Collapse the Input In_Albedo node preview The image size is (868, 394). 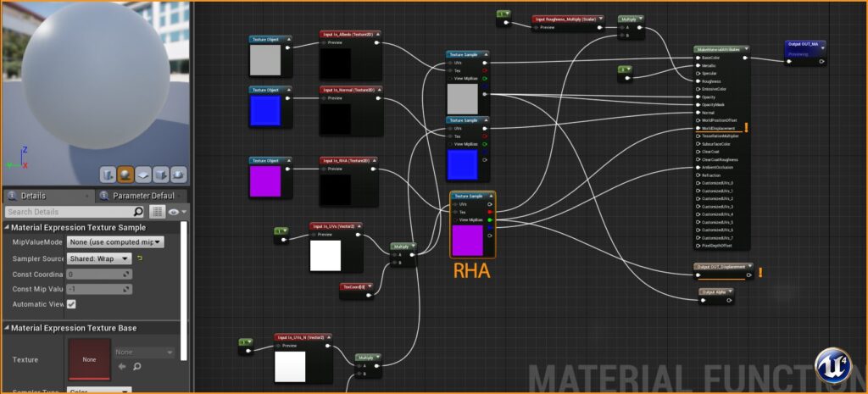pos(377,34)
